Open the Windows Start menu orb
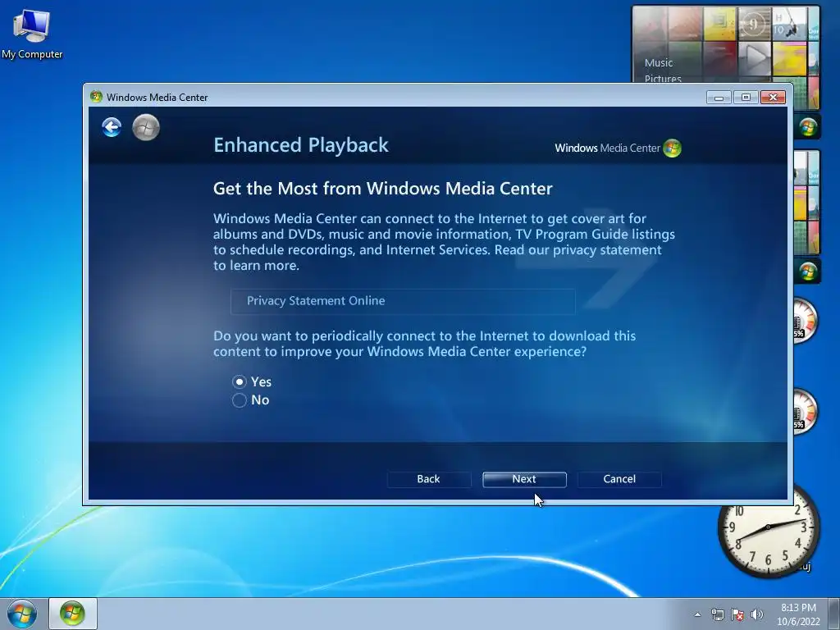The height and width of the screenshot is (630, 840). click(21, 614)
